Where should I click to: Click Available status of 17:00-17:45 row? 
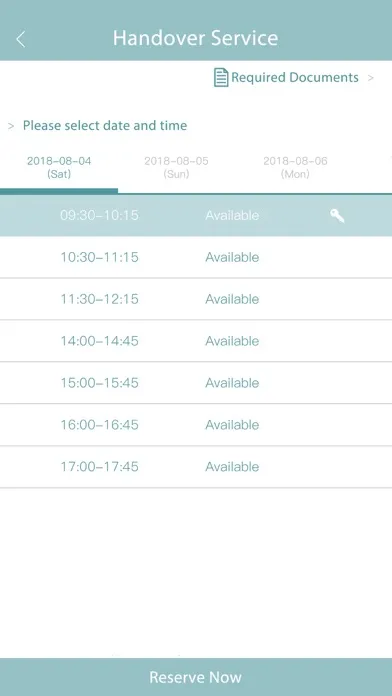pos(232,467)
